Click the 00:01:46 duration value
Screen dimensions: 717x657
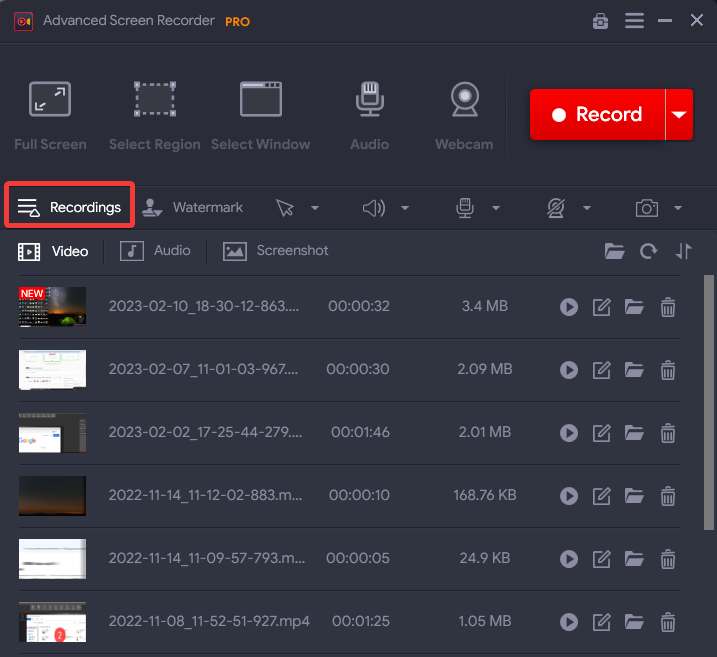pos(360,432)
